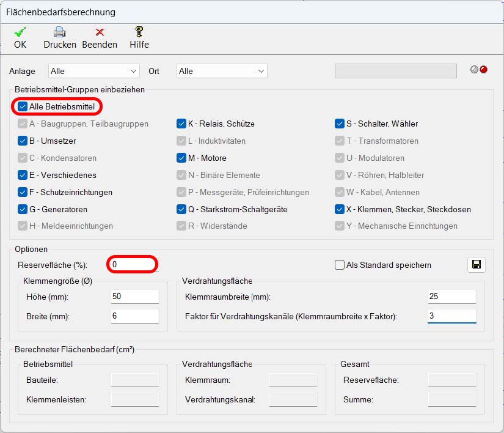Uncheck K - Relais, Schütze

(x=181, y=124)
